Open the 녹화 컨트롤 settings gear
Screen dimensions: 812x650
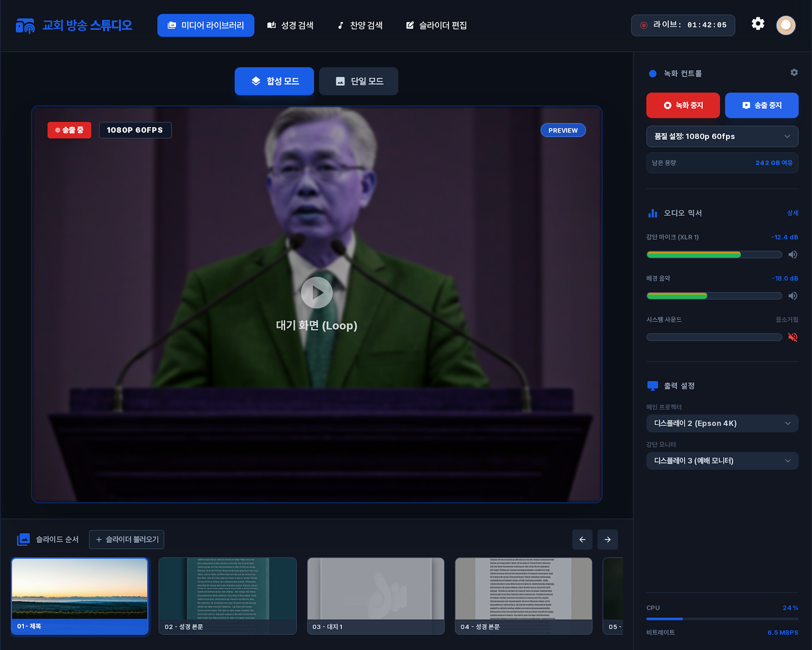point(794,73)
